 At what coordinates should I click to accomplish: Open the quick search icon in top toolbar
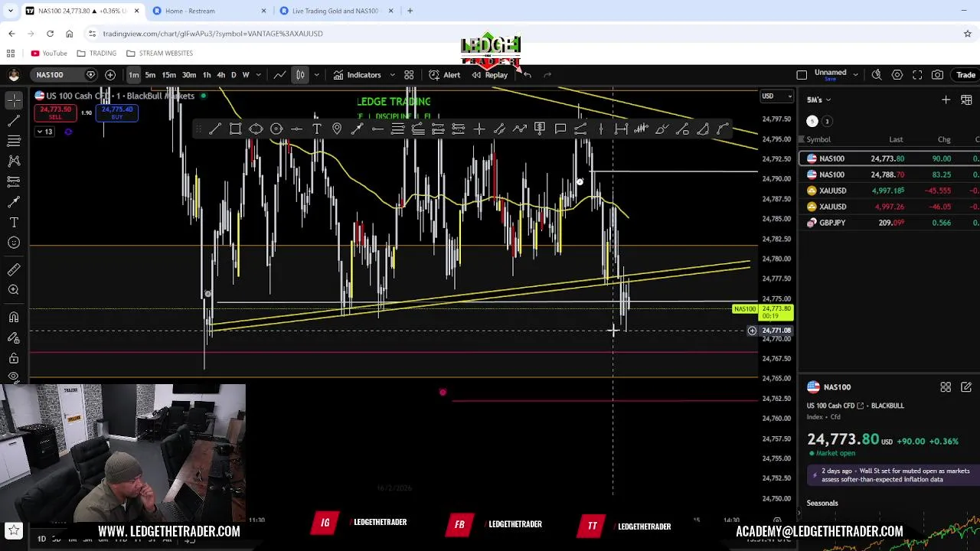[877, 75]
